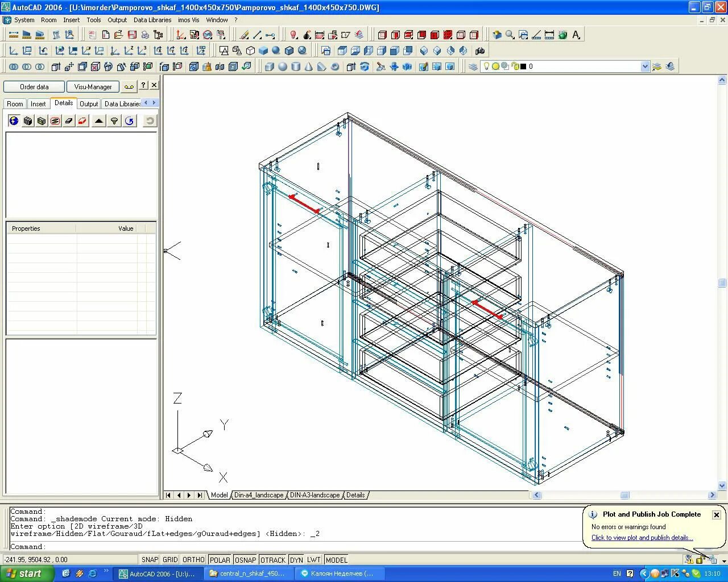Screen dimensions: 728x582
Task: Click the Print icon in toolbar
Action: [145, 35]
